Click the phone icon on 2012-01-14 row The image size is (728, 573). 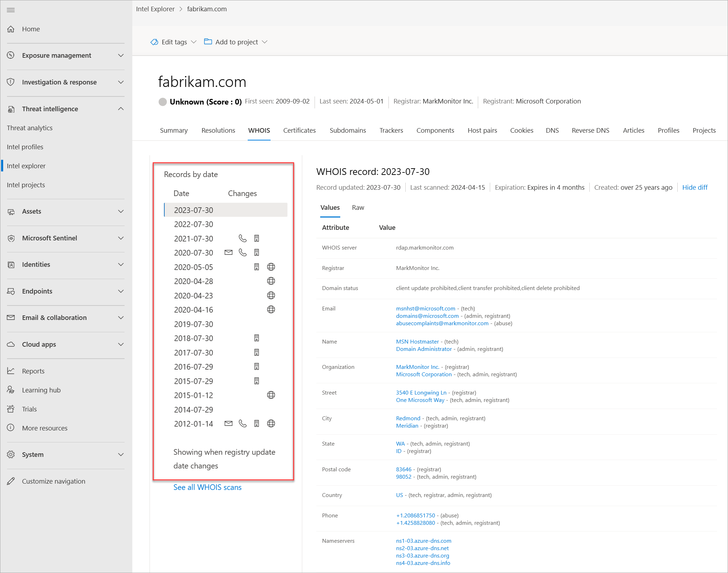tap(243, 423)
